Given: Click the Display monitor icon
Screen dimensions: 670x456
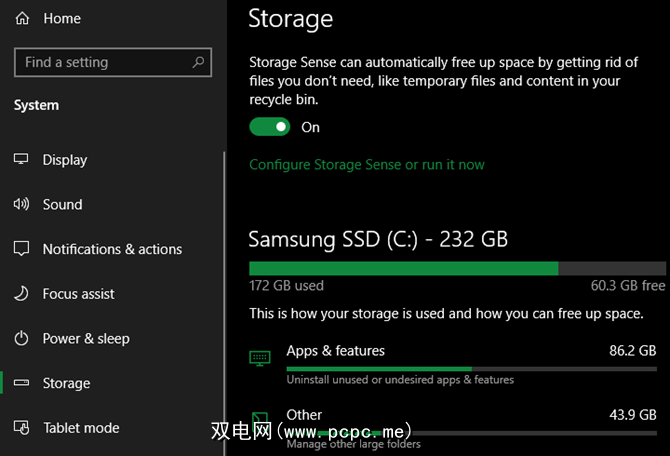Looking at the screenshot, I should (21, 160).
